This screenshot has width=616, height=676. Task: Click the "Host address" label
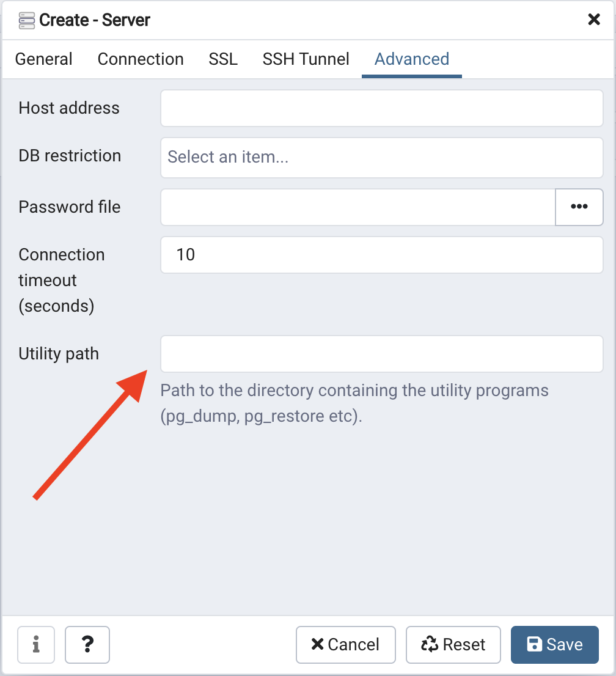(69, 108)
